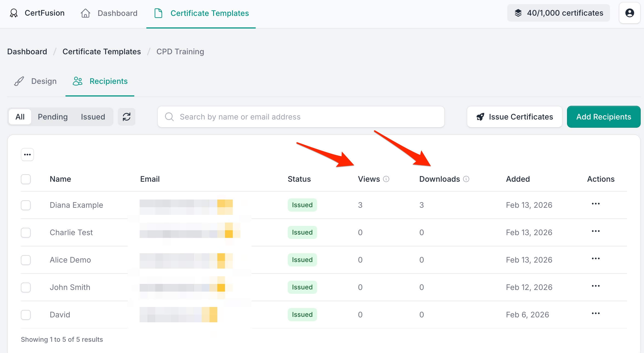Tick Charlie Test's row checkbox

(25, 232)
